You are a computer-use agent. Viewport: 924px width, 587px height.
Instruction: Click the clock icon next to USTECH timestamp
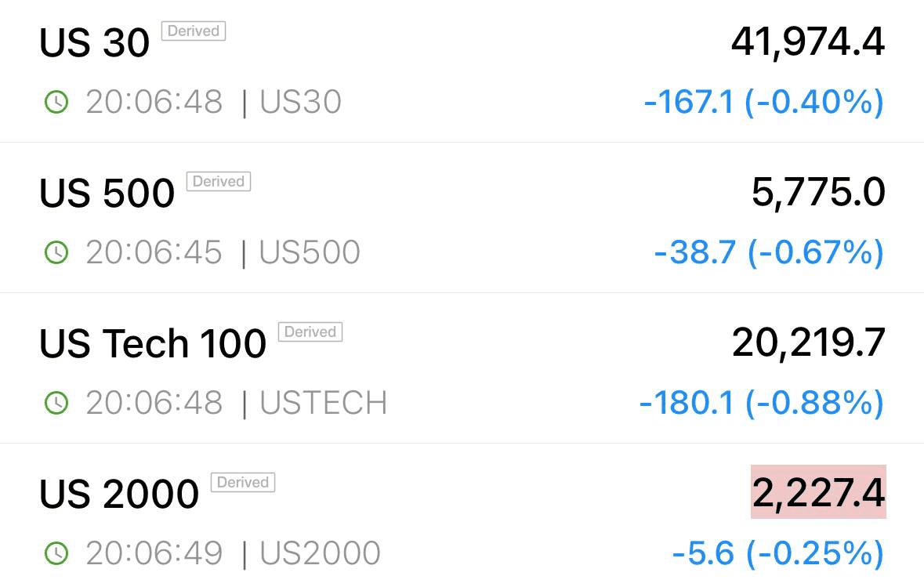click(x=56, y=403)
